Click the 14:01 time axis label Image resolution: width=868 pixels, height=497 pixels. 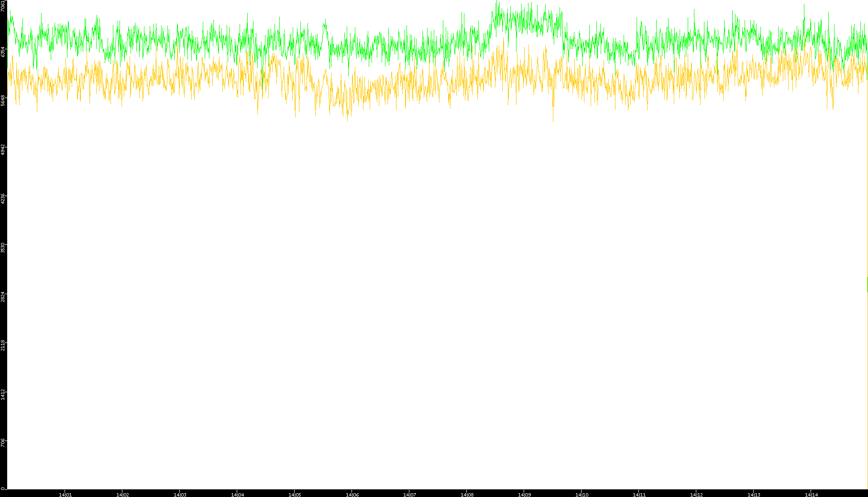pyautogui.click(x=65, y=495)
